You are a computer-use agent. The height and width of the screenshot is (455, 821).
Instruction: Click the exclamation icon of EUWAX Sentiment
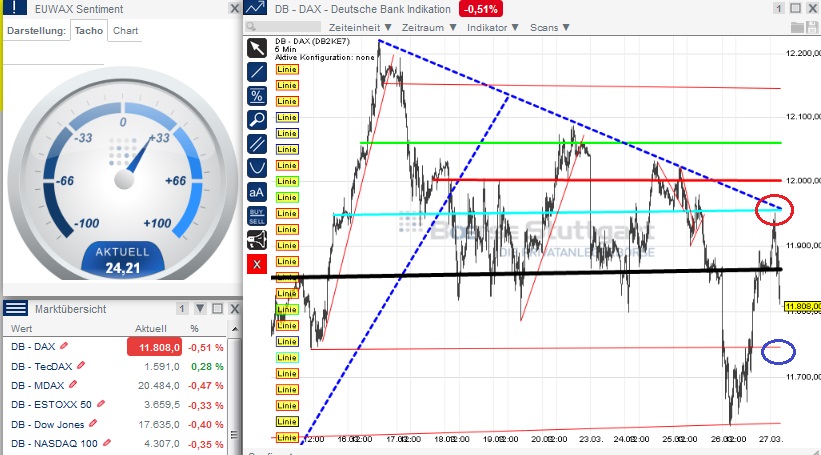coord(14,7)
